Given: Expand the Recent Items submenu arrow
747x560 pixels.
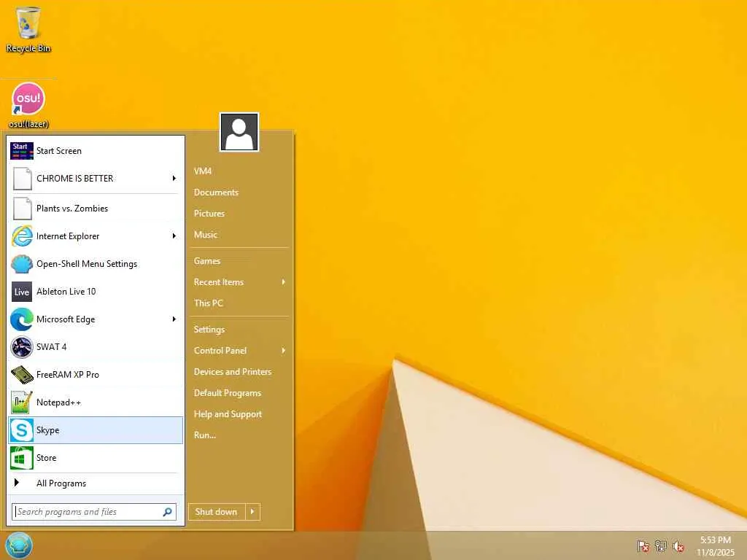Looking at the screenshot, I should [x=284, y=282].
